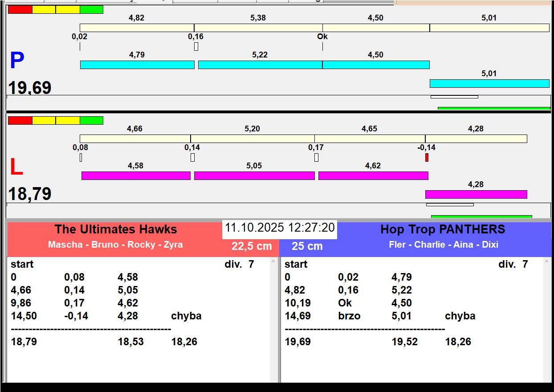Select the cream 5,38 segment in lane P
Viewport: 554px width, 392px height.
258,28
